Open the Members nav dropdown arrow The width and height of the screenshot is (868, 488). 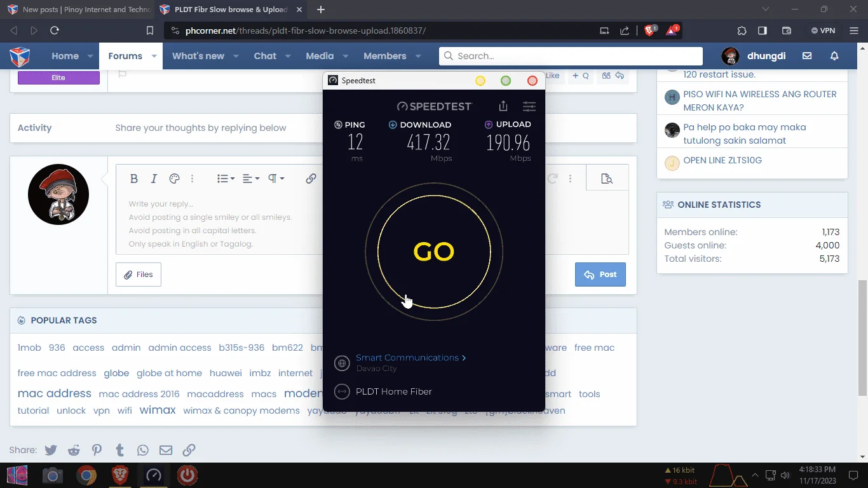[x=418, y=56]
